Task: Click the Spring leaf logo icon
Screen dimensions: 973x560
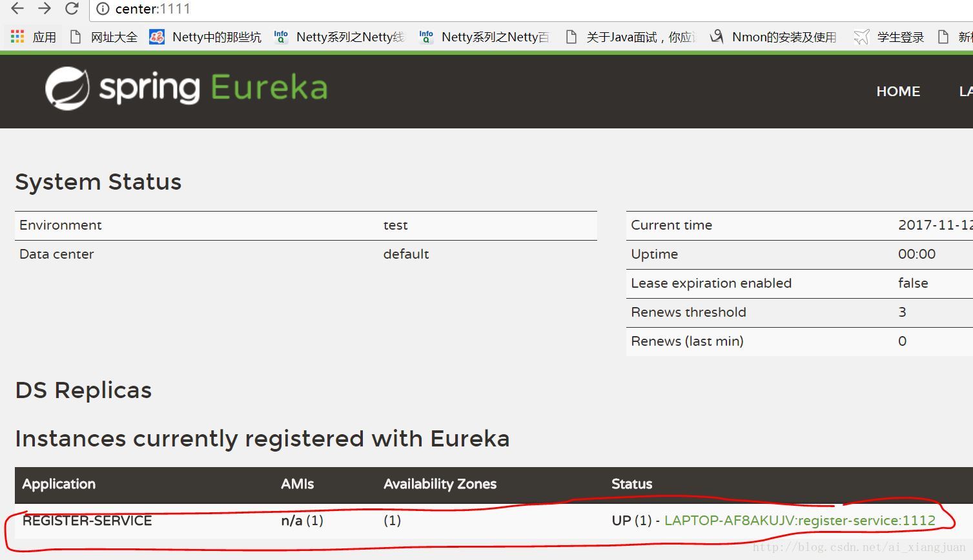Action: point(67,88)
